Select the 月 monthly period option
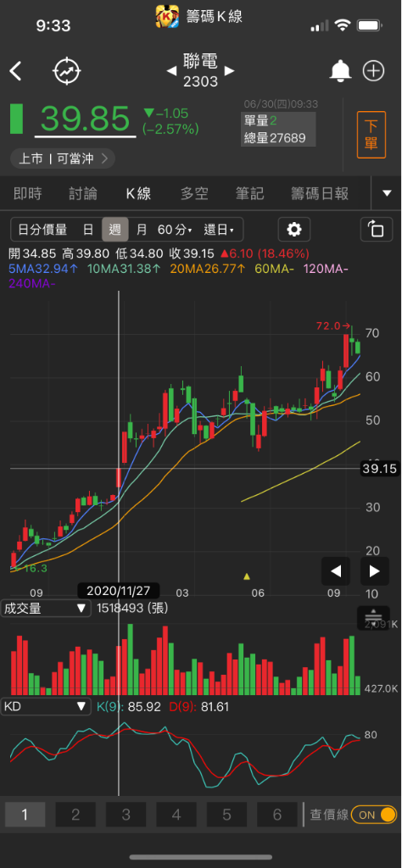Image resolution: width=402 pixels, height=868 pixels. 142,229
